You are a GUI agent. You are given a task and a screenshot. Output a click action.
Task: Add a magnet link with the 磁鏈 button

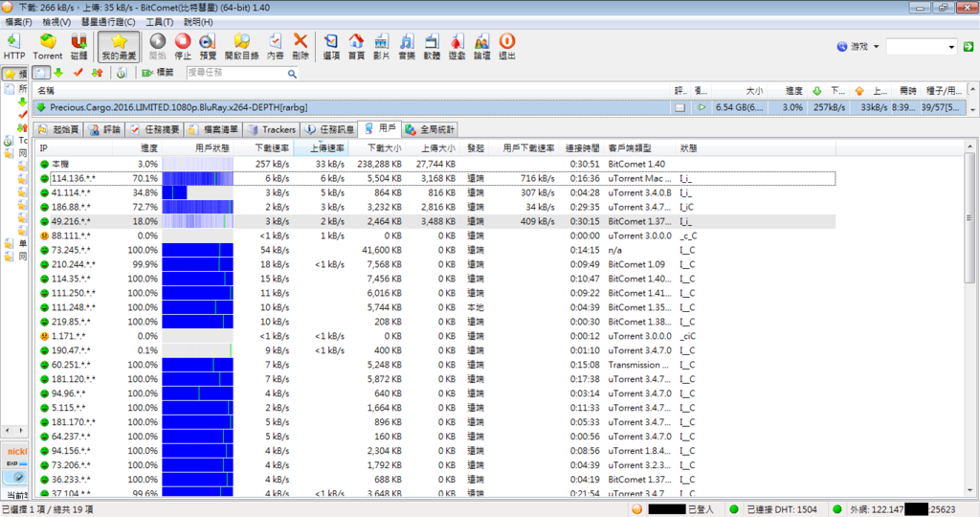click(78, 47)
